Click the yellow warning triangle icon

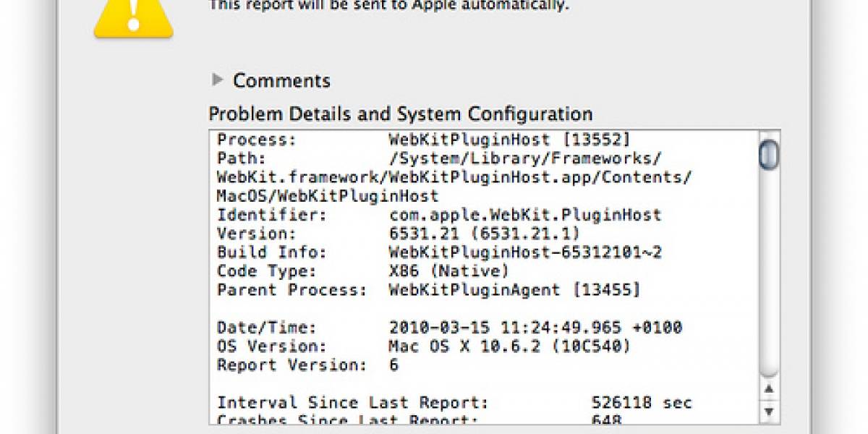(134, 18)
